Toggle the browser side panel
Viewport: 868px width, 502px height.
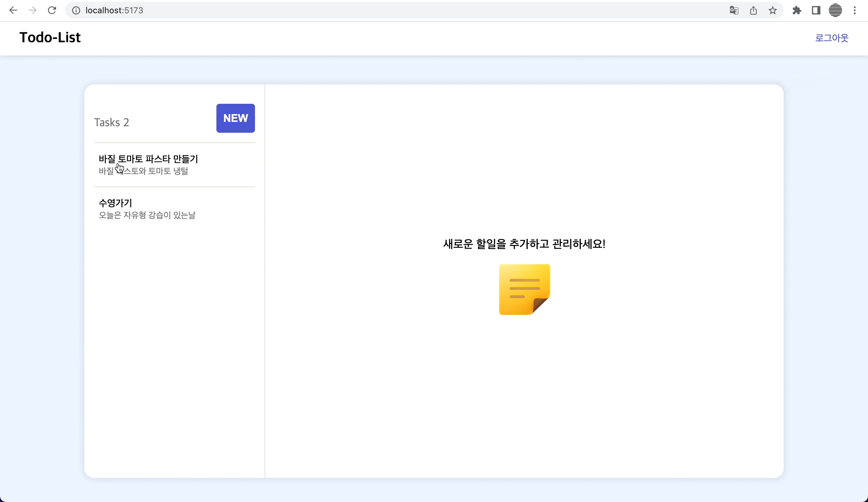(x=816, y=10)
